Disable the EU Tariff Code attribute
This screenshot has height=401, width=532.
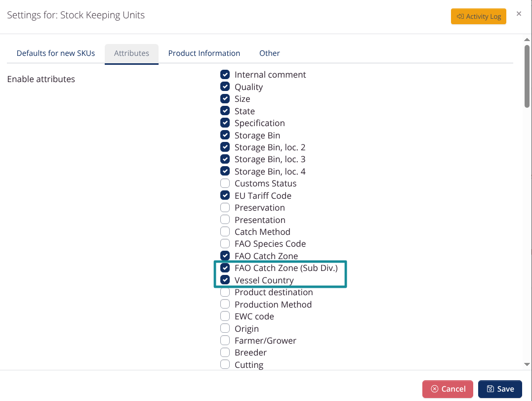[x=225, y=195]
